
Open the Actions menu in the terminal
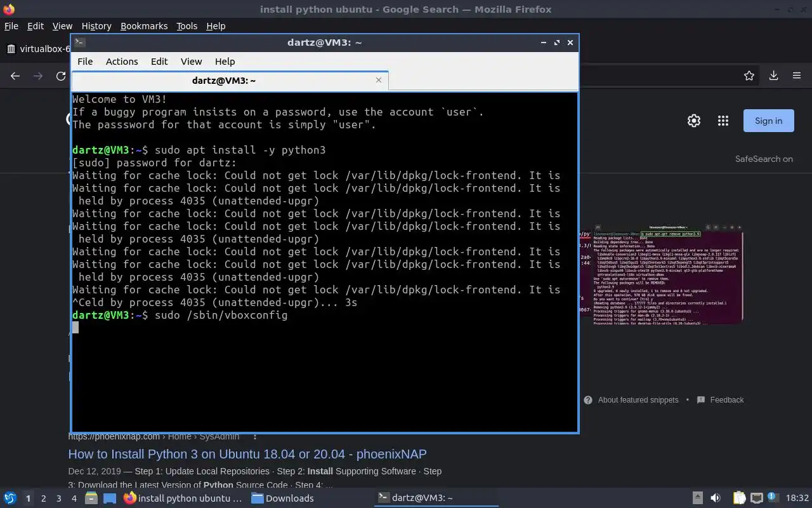click(122, 62)
